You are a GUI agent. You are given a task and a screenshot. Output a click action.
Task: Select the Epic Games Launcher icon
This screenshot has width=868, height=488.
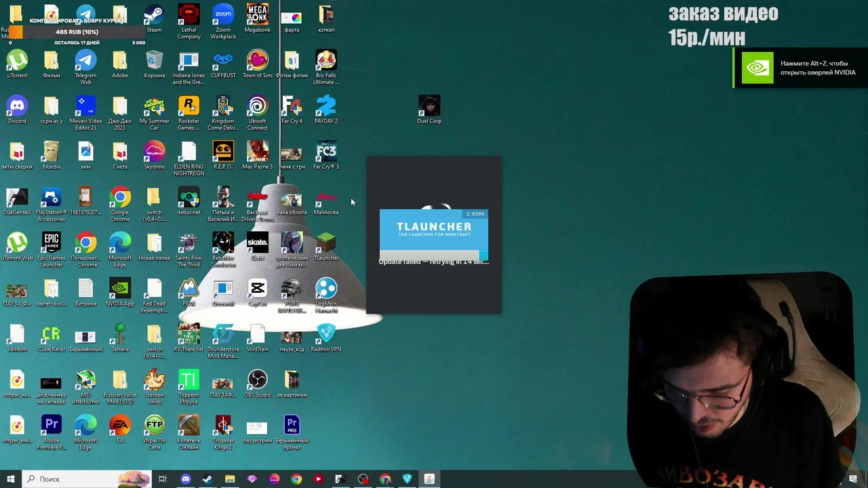tap(52, 249)
